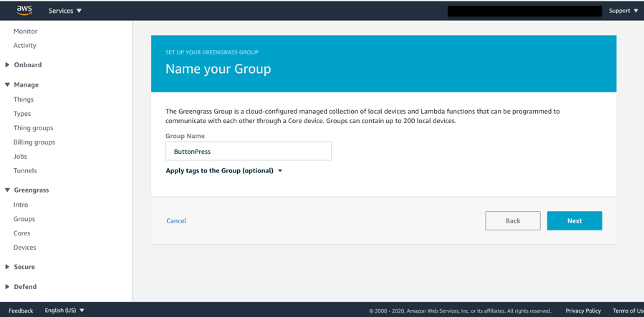This screenshot has width=644, height=317.
Task: Expand the Defend section
Action: pos(21,287)
